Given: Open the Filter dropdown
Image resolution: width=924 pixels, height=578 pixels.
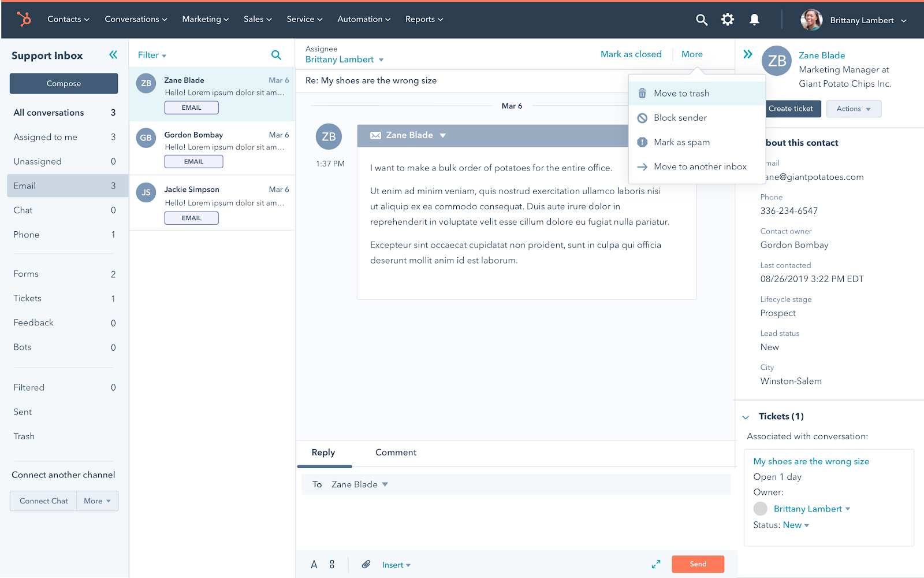Looking at the screenshot, I should coord(152,55).
